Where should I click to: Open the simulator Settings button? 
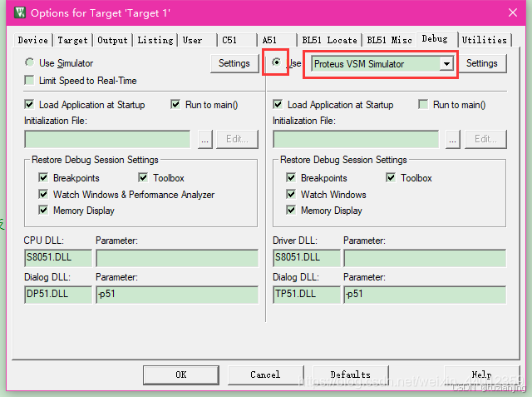234,63
